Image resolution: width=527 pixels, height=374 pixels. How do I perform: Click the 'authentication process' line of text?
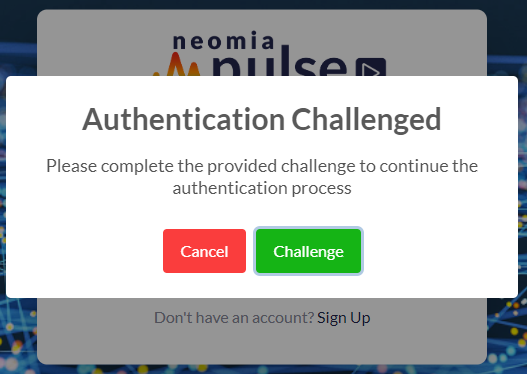click(x=262, y=188)
